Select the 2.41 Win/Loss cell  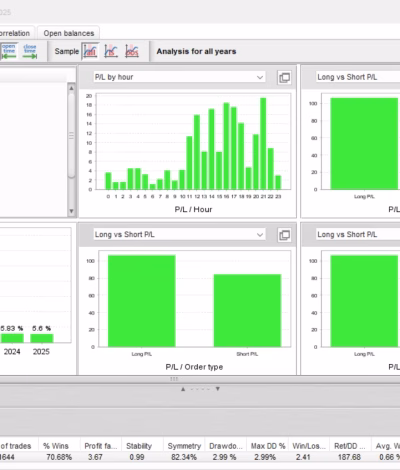(x=309, y=457)
